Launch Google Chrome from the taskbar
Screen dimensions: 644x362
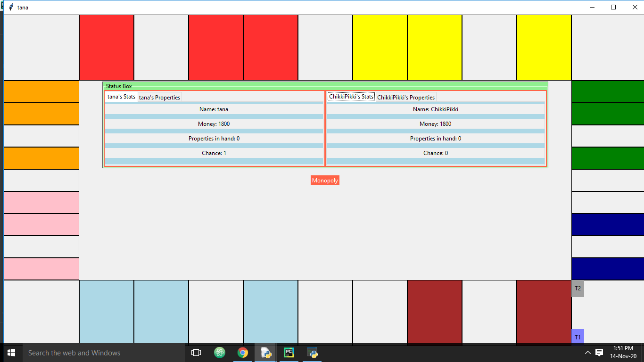tap(243, 352)
